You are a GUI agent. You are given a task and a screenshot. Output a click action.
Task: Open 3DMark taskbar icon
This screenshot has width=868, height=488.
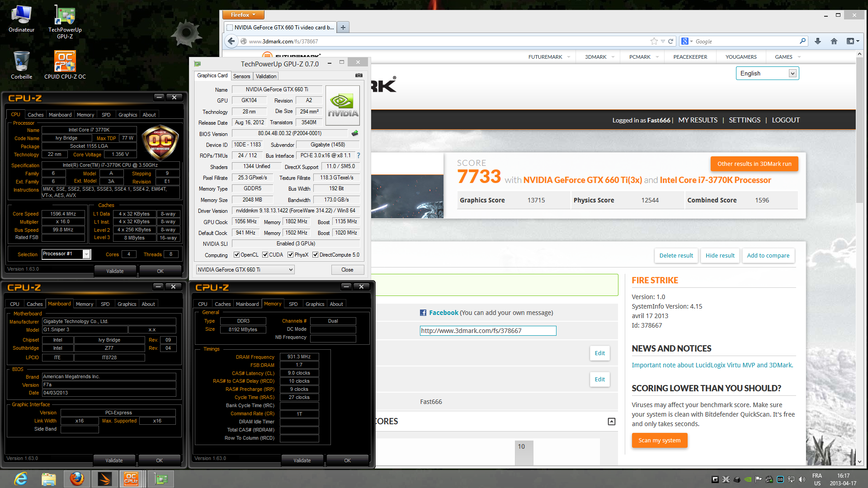(x=104, y=479)
